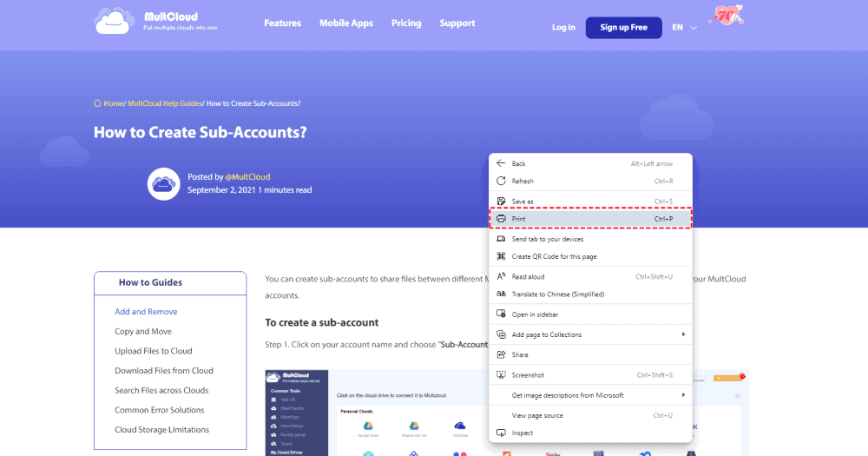The width and height of the screenshot is (868, 456).
Task: Open the Support nav link
Action: pos(457,23)
